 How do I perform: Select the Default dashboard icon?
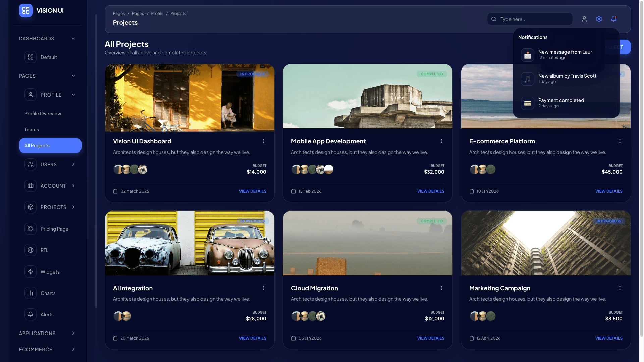point(31,57)
